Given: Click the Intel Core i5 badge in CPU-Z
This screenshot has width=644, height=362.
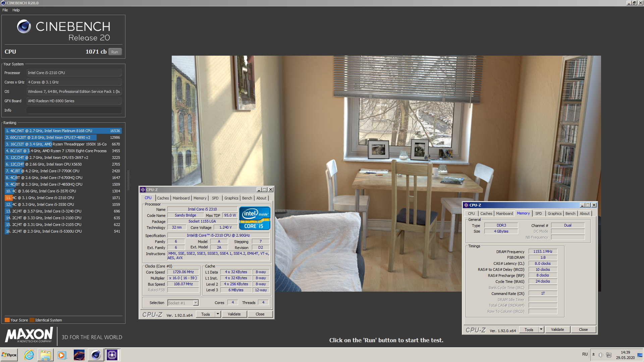Looking at the screenshot, I should click(x=255, y=218).
